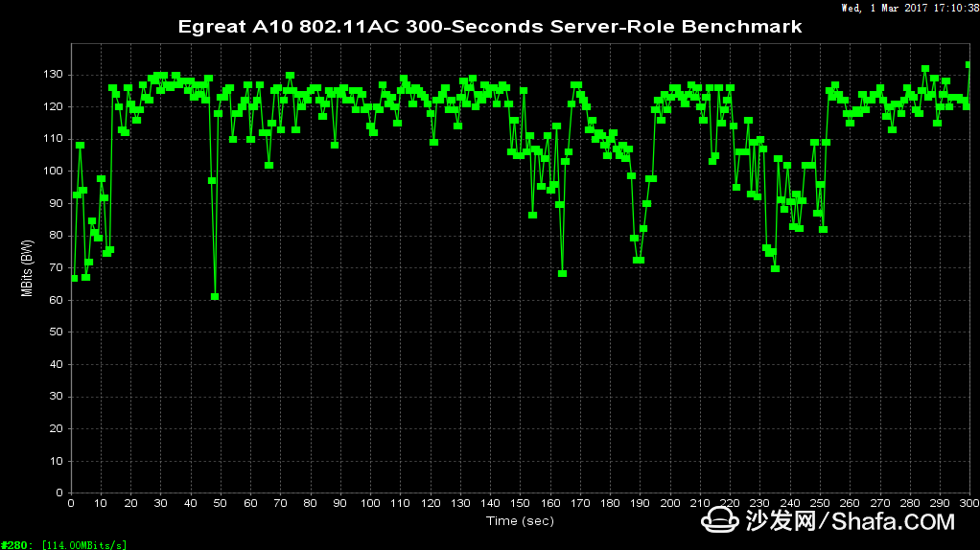Image resolution: width=980 pixels, height=550 pixels.
Task: Select the 90 tick on the MBits axis
Action: tap(57, 203)
